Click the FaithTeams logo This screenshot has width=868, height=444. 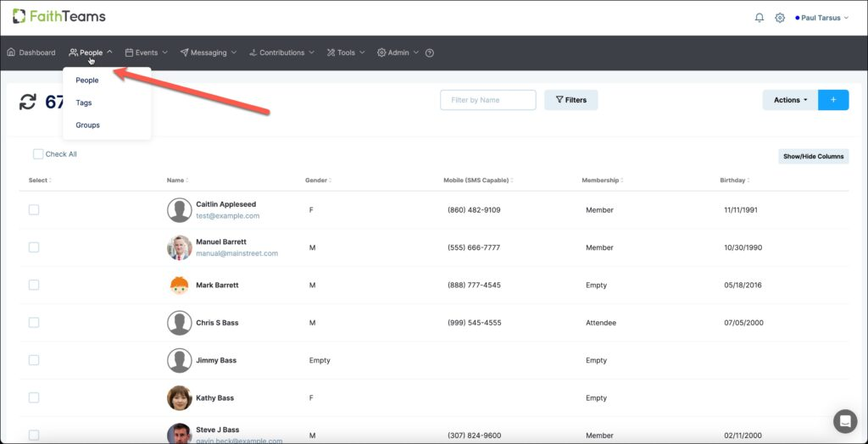pyautogui.click(x=59, y=17)
